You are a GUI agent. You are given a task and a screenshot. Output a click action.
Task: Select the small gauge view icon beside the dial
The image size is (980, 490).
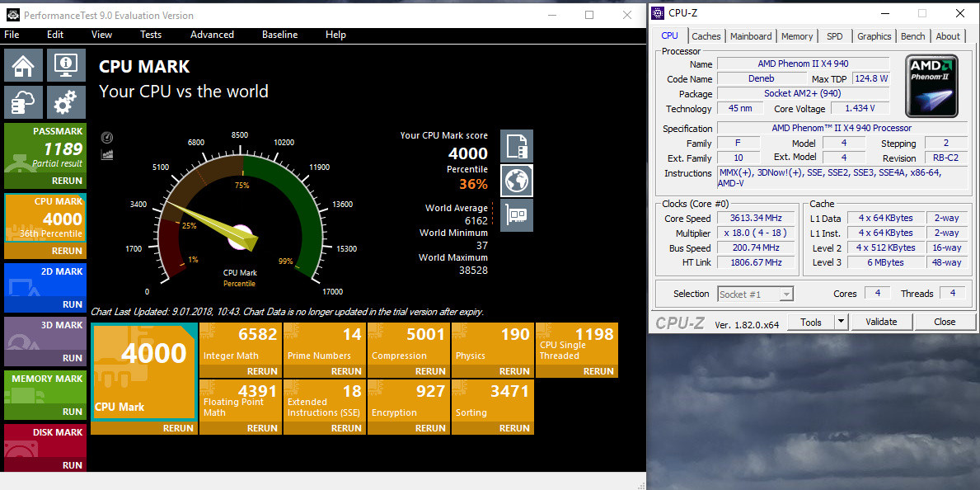coord(106,138)
